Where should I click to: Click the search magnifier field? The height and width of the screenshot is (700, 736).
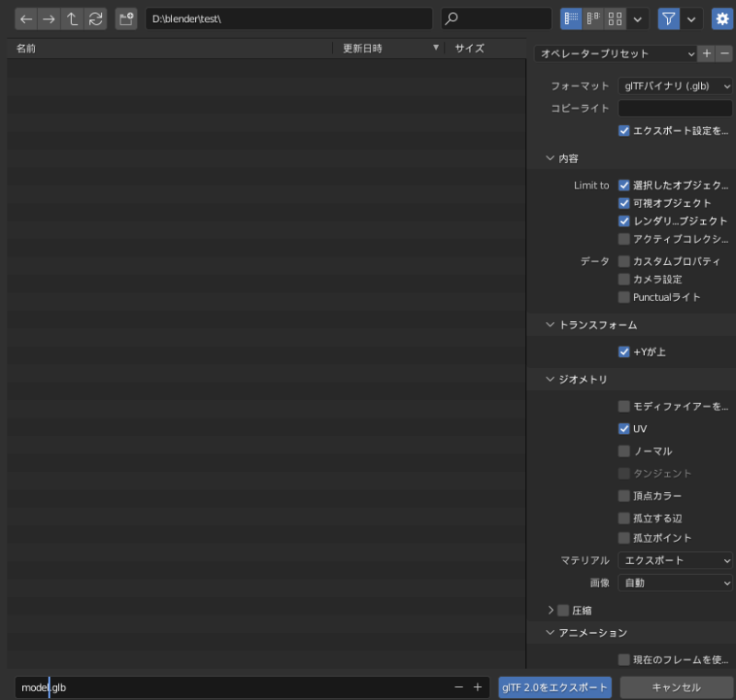click(x=496, y=18)
